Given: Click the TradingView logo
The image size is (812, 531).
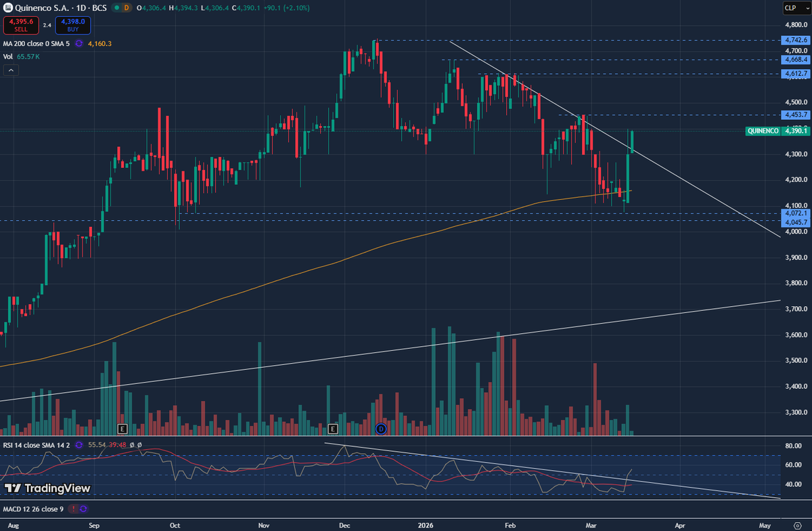Looking at the screenshot, I should 47,488.
